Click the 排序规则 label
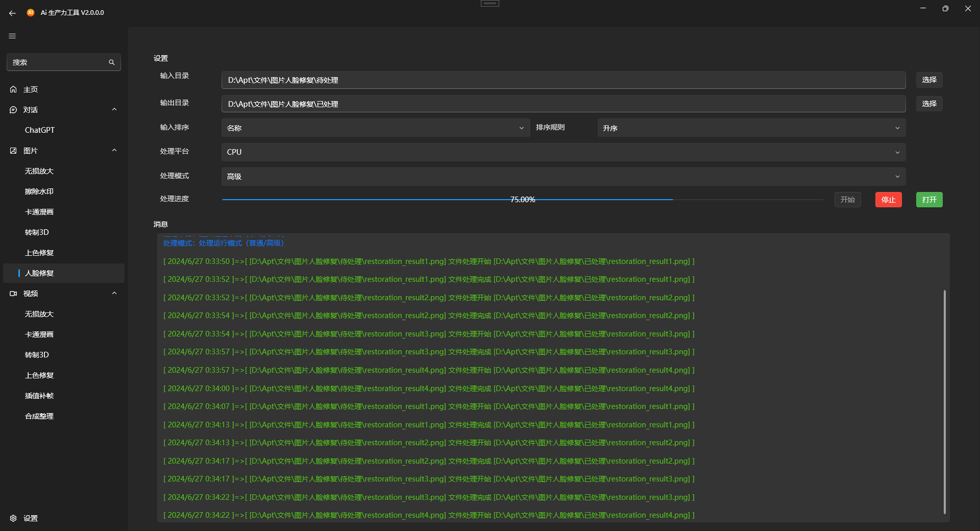Viewport: 980px width, 531px height. [x=550, y=127]
